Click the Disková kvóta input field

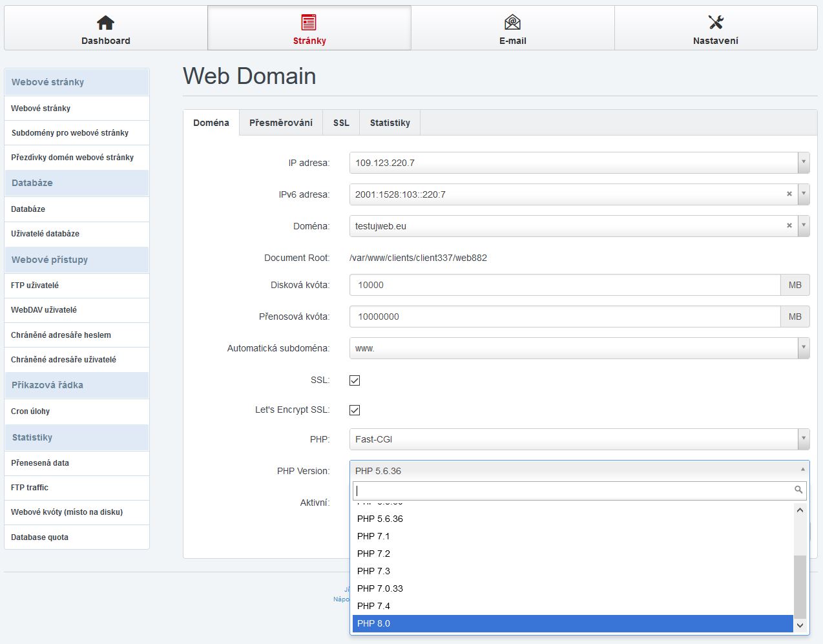[565, 285]
